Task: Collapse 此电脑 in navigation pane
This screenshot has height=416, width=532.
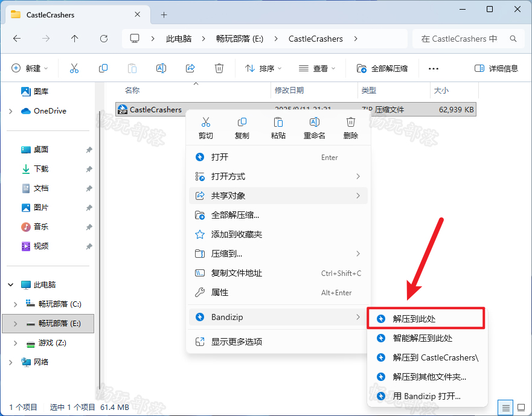Action: coord(10,285)
